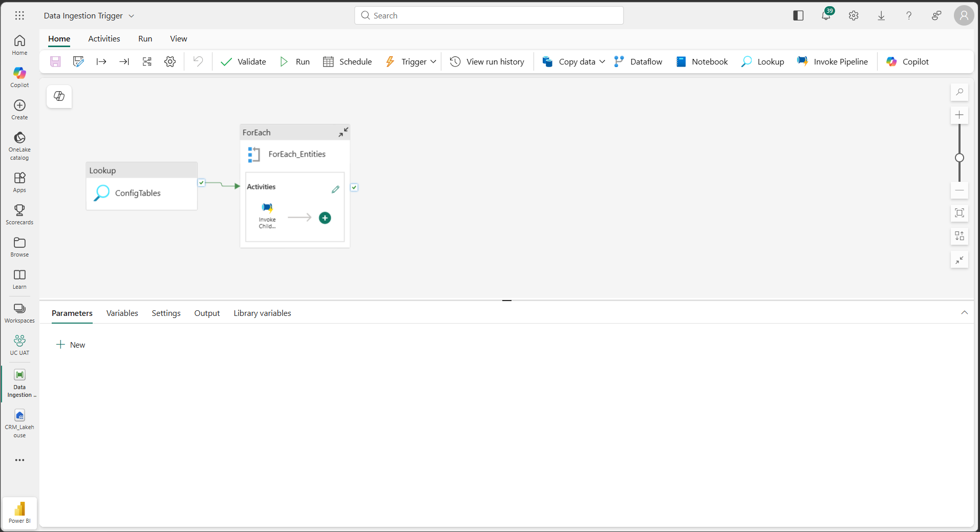Open UC UAT workspace in sidebar

(19, 345)
